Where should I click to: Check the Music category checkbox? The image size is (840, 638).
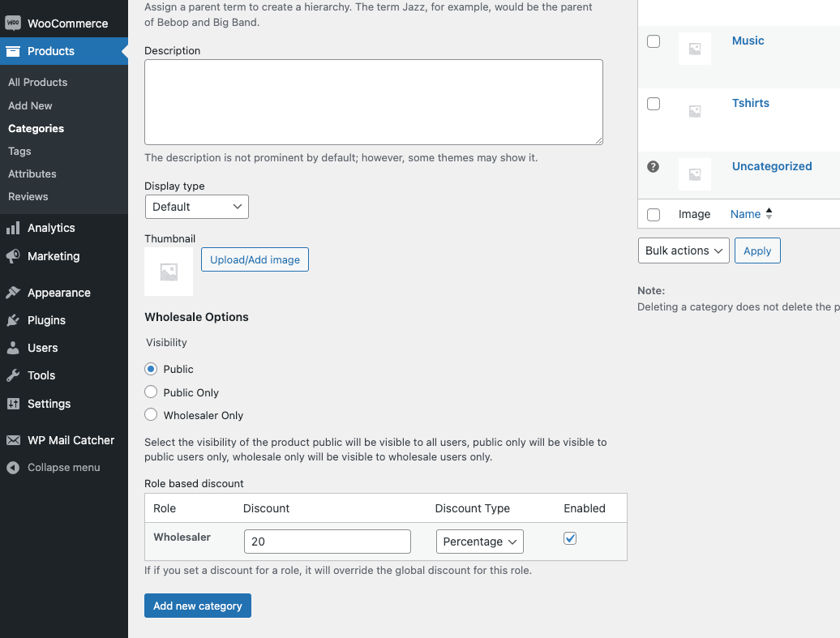pos(654,41)
